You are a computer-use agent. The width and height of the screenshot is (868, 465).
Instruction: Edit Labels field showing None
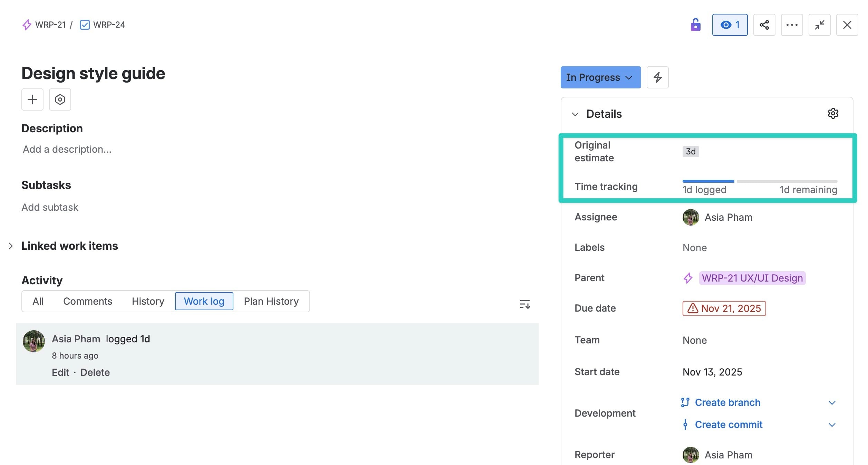tap(695, 248)
